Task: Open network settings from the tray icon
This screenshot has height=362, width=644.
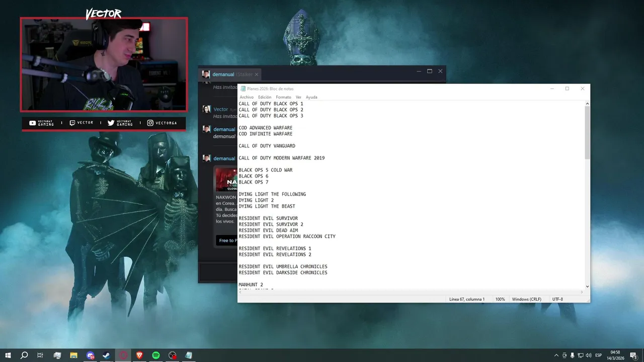Action: point(581,355)
